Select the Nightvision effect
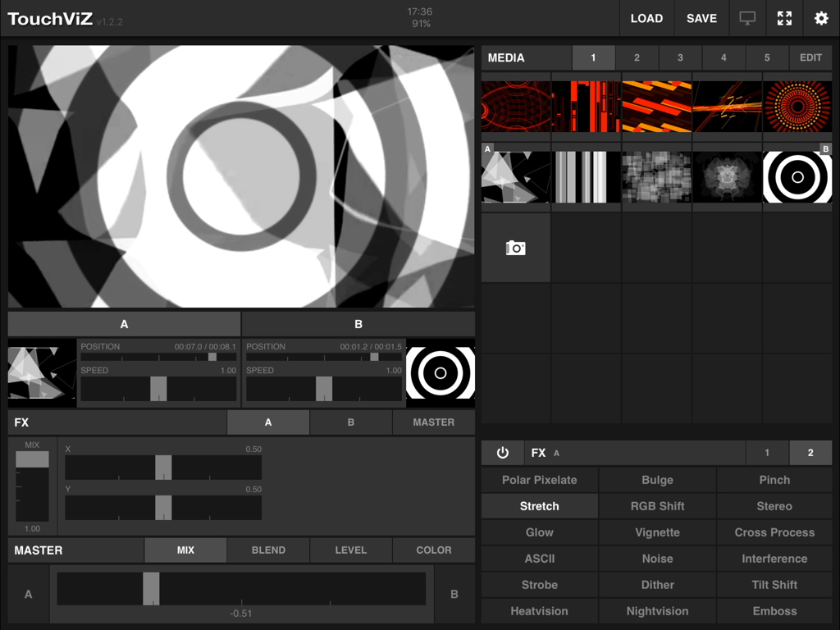The image size is (840, 630). pos(657,611)
